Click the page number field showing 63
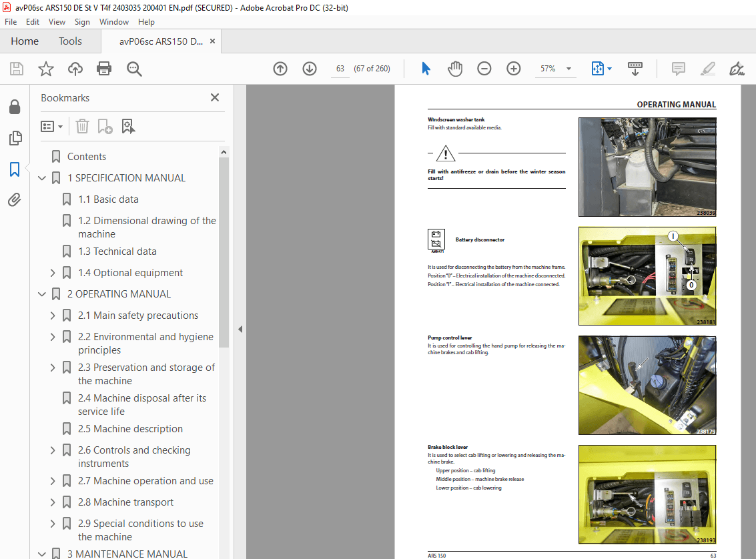The width and height of the screenshot is (756, 559). point(340,68)
